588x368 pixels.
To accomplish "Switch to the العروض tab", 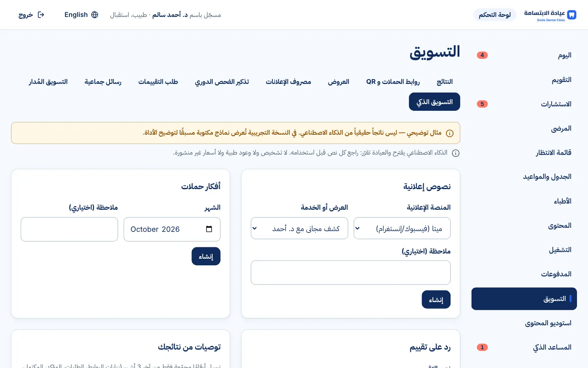I will tap(338, 82).
